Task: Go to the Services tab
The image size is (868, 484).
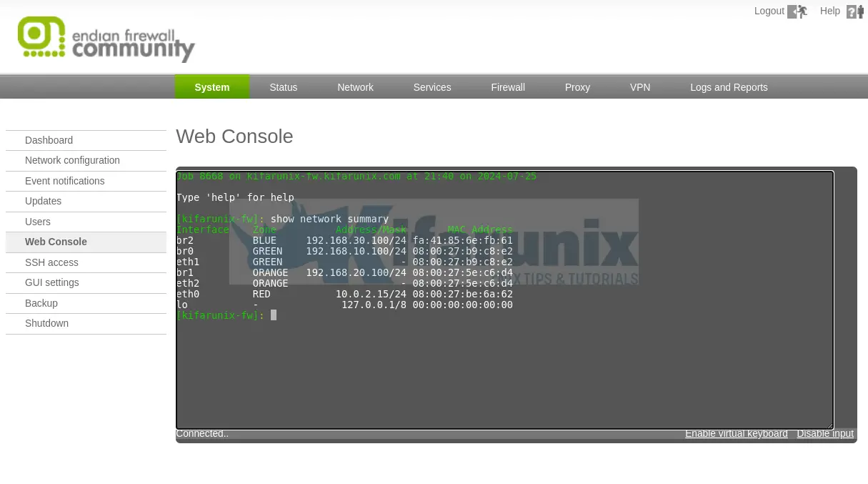Action: click(432, 87)
